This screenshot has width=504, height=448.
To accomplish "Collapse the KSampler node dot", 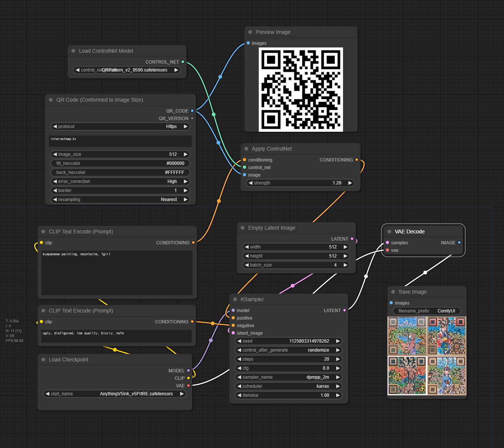I will pyautogui.click(x=235, y=299).
